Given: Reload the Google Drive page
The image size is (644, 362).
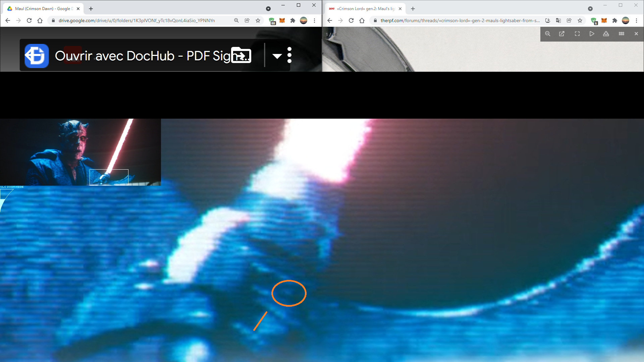Looking at the screenshot, I should click(x=29, y=20).
